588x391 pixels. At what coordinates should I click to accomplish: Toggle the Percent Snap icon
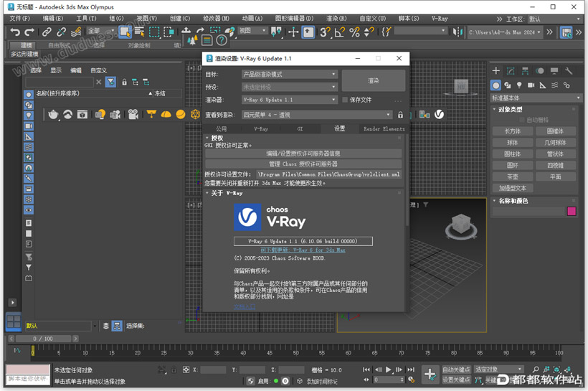coord(354,32)
